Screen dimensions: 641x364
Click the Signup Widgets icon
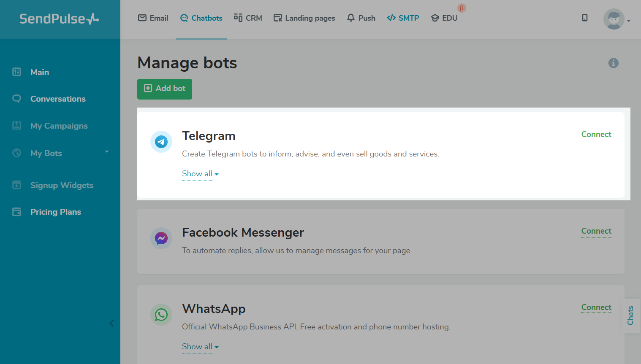point(17,185)
